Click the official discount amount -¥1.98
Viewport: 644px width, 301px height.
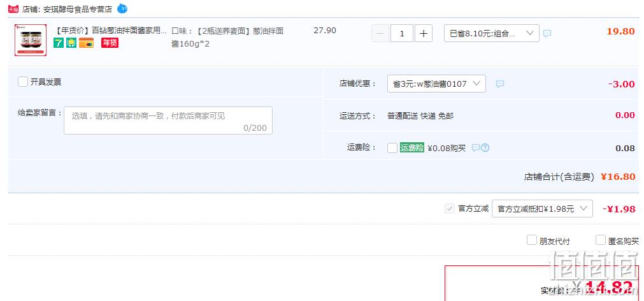(x=619, y=209)
